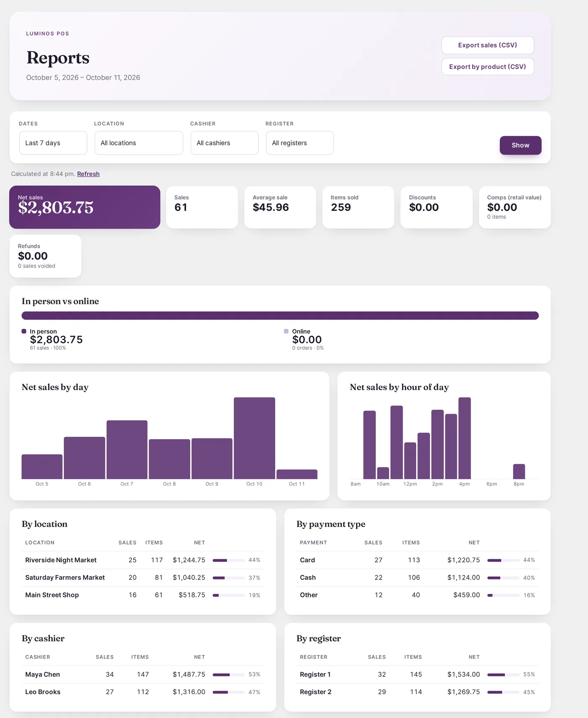Click the Items sold 259 value
The height and width of the screenshot is (718, 588).
(x=341, y=207)
